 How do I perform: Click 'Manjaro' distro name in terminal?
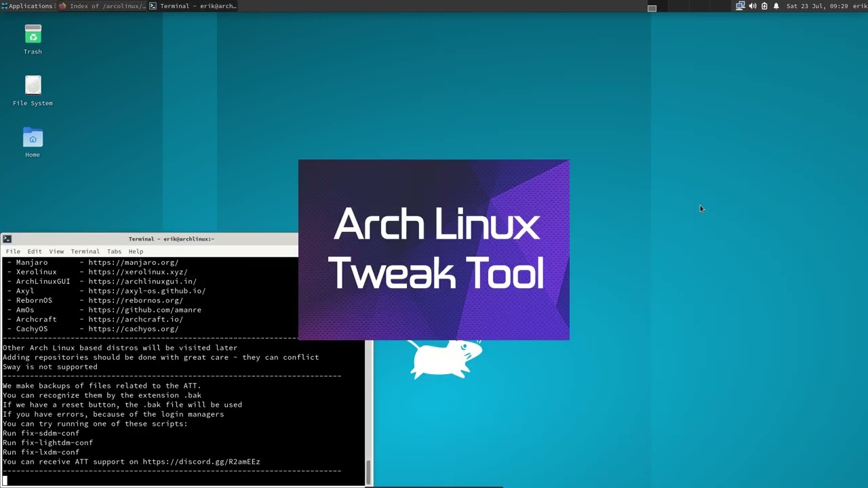pyautogui.click(x=32, y=262)
